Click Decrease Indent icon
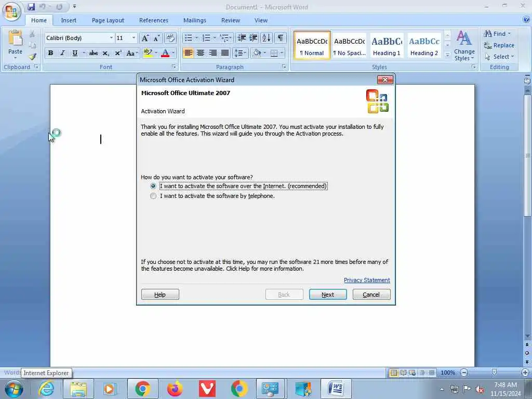Screen dimensions: 532x399 242,37
